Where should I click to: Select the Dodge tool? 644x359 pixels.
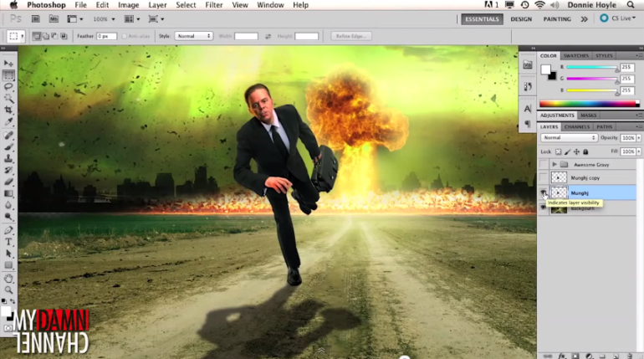coord(8,216)
